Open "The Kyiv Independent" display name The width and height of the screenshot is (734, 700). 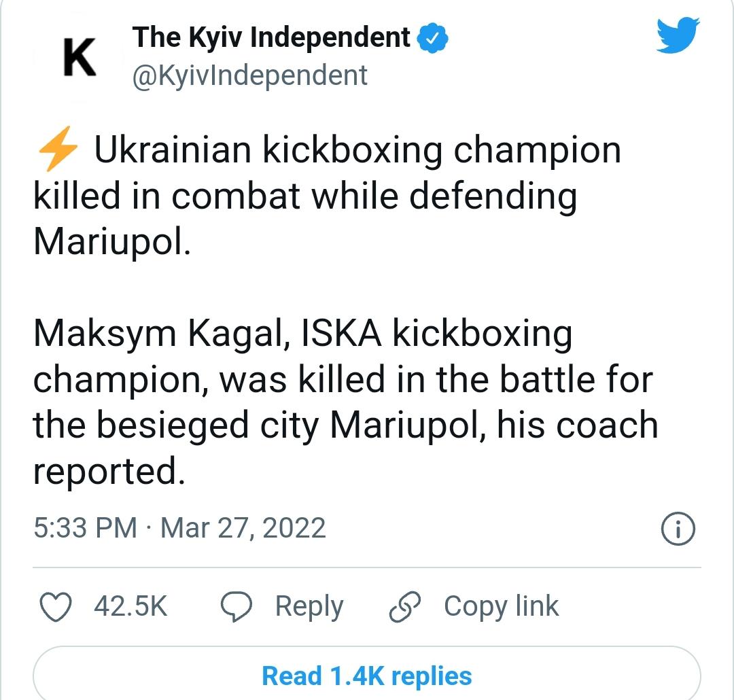(x=272, y=38)
